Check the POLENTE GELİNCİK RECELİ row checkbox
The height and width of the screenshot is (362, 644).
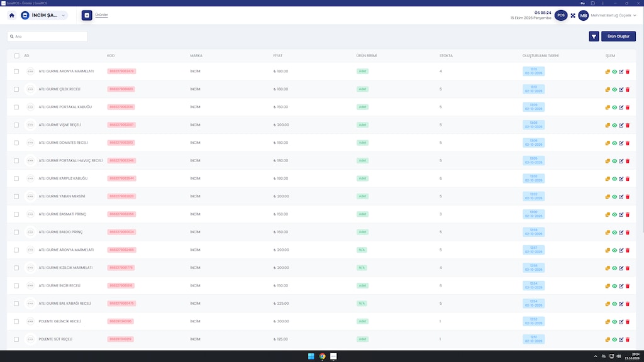[16, 321]
